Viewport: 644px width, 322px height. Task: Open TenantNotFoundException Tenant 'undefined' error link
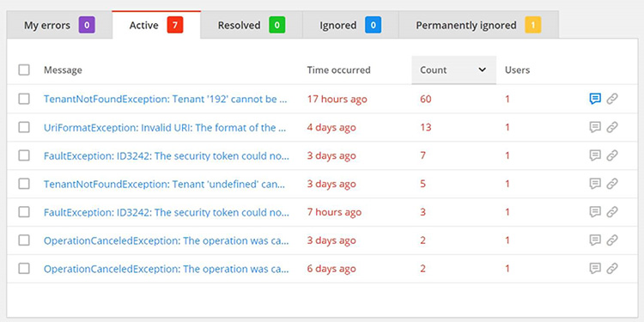pyautogui.click(x=164, y=184)
